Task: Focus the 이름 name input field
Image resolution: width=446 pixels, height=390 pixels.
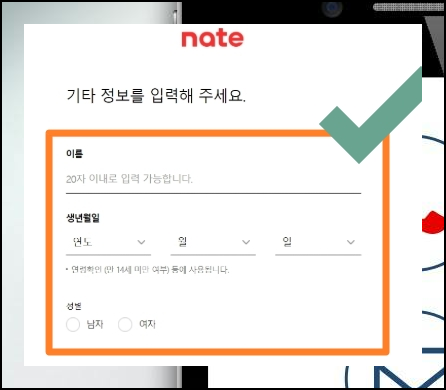Action: click(x=213, y=179)
